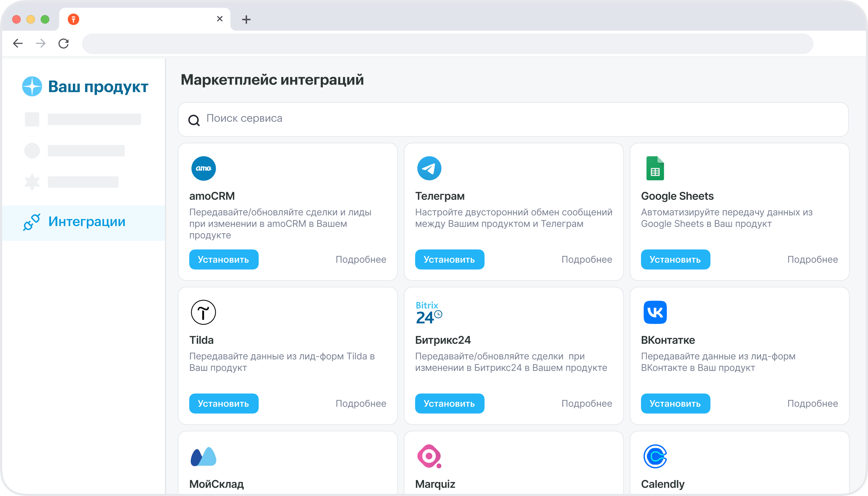Click Установить on the amoCRM card

point(224,259)
